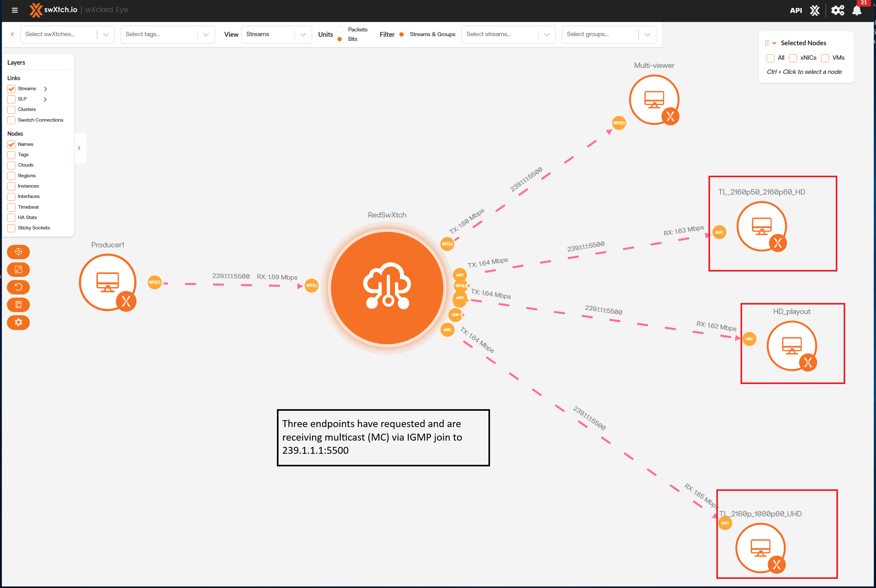Expand the Streams links chevron
Screen dimensions: 876x588
pyautogui.click(x=45, y=89)
